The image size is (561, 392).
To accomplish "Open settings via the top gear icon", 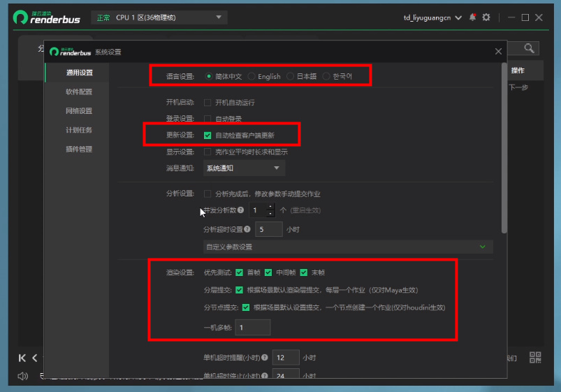I will click(x=486, y=17).
